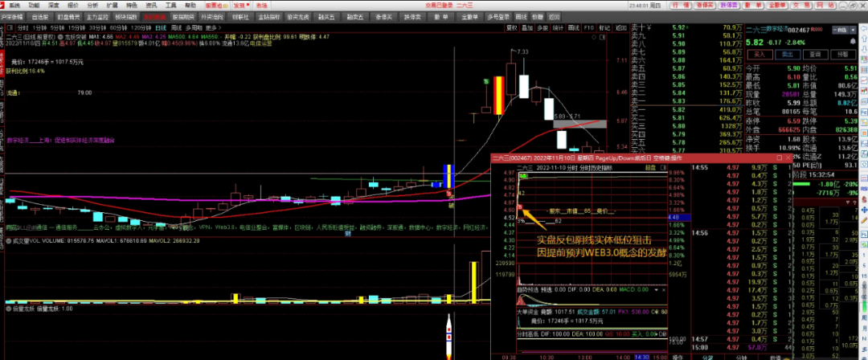Click the 股票池 button

coord(216,6)
